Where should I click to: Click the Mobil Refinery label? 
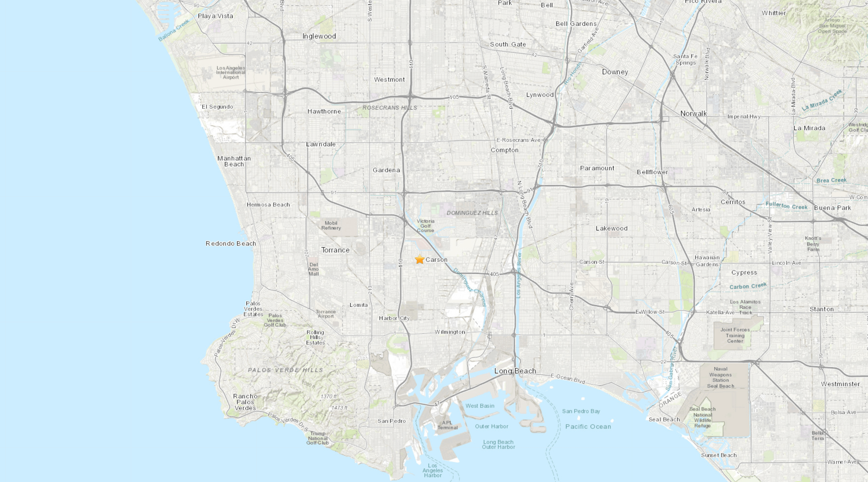point(331,226)
